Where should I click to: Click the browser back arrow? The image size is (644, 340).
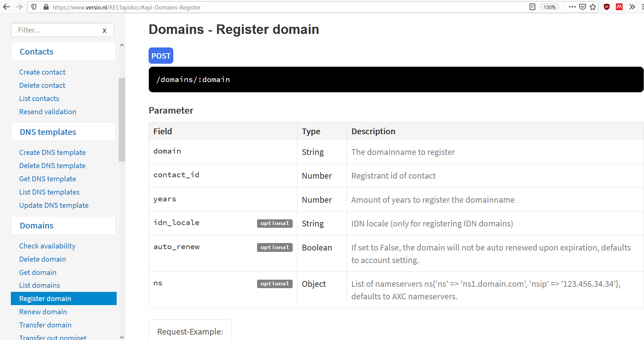(x=6, y=7)
